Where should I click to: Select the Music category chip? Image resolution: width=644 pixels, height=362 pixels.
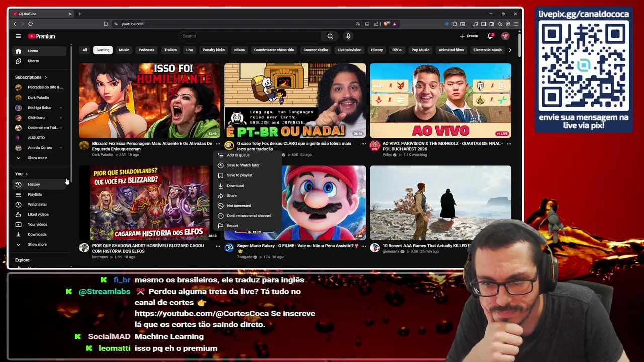[x=124, y=50]
